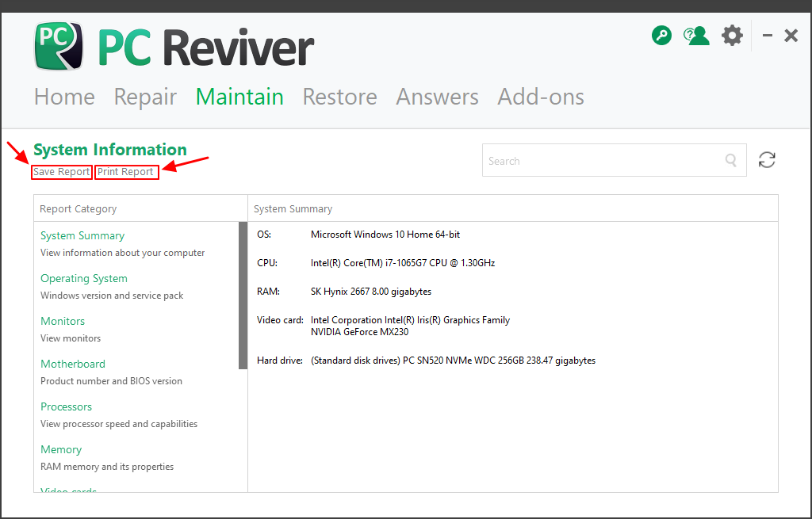Click the Intel Core i7-1065G7 CPU value
The width and height of the screenshot is (812, 519).
(x=403, y=263)
